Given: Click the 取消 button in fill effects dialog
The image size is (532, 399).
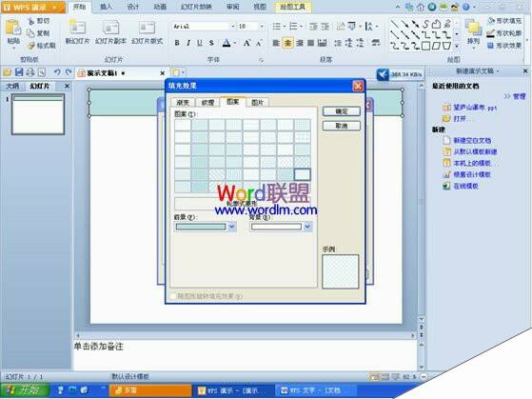Looking at the screenshot, I should 342,126.
